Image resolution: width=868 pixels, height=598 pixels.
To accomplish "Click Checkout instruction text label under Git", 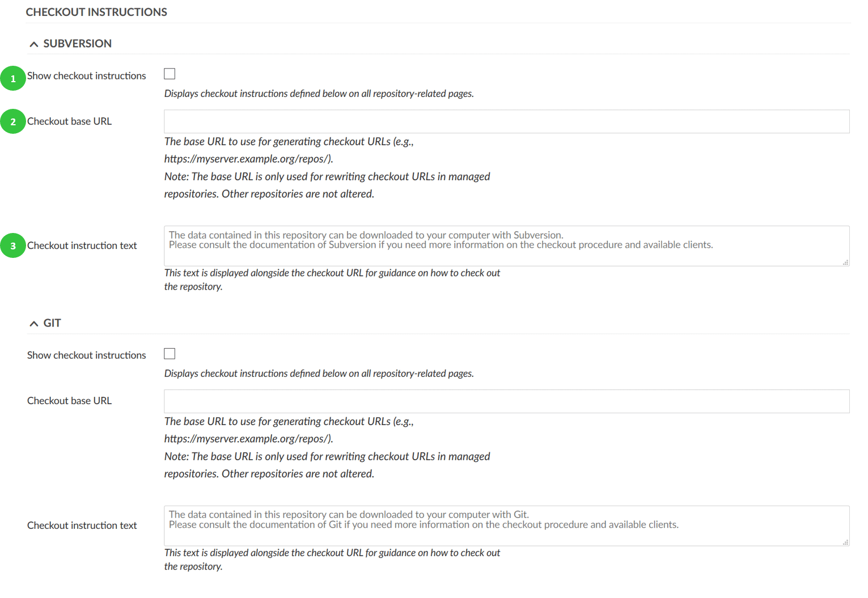I will 82,525.
